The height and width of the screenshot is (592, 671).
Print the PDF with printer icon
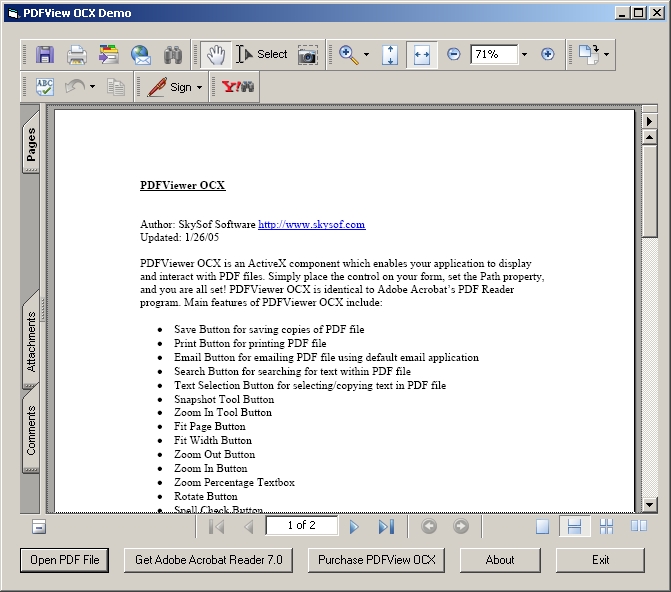point(77,54)
